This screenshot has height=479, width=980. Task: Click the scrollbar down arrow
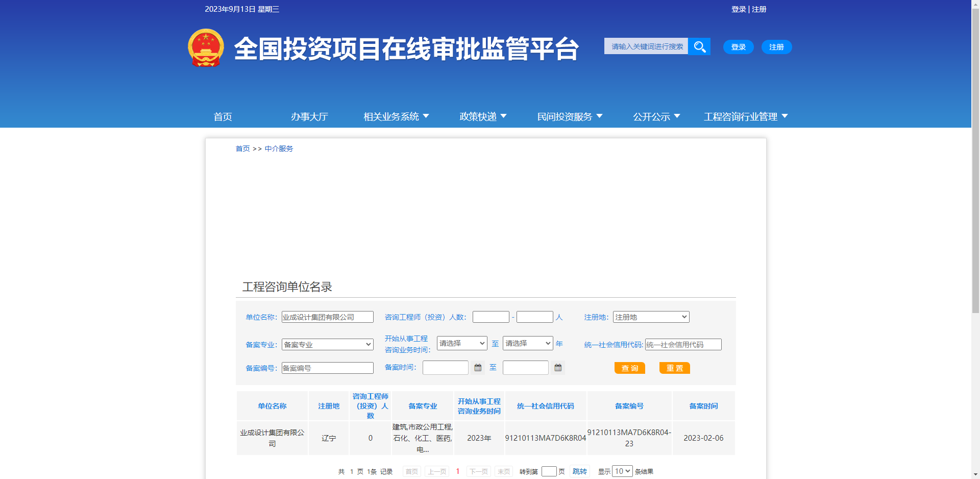point(975,474)
